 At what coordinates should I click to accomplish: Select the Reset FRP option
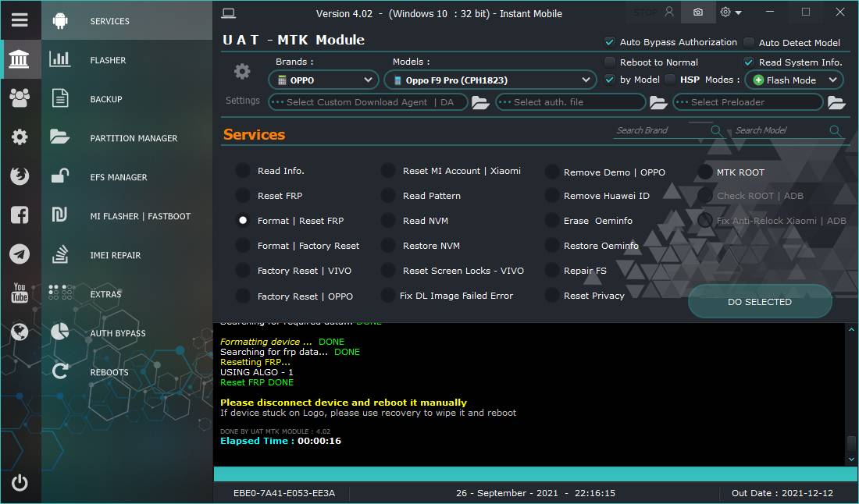point(243,195)
